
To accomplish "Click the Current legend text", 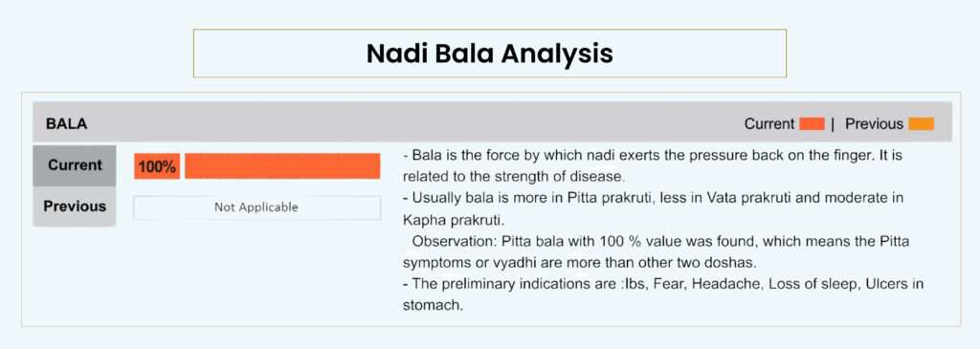I will 768,123.
